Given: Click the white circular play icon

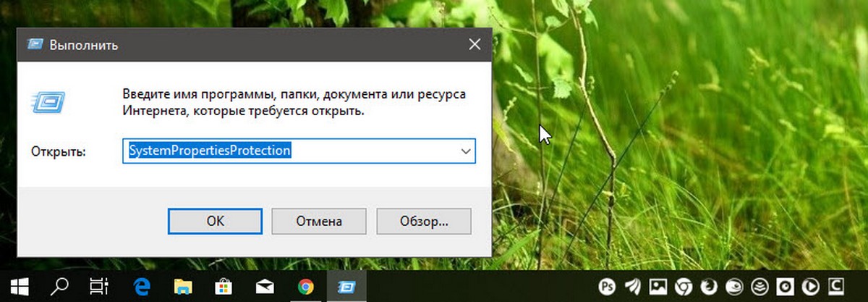Looking at the screenshot, I should point(812,287).
